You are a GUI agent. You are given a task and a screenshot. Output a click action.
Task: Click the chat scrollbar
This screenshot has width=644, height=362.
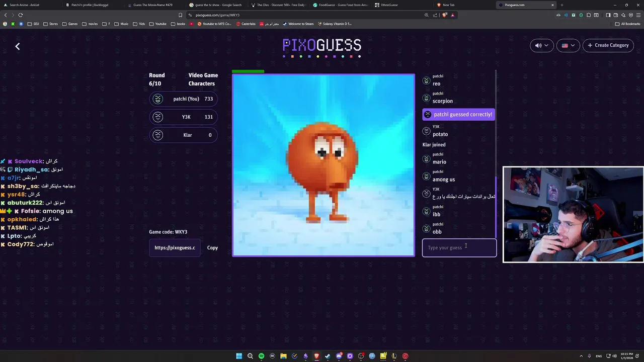click(x=496, y=206)
